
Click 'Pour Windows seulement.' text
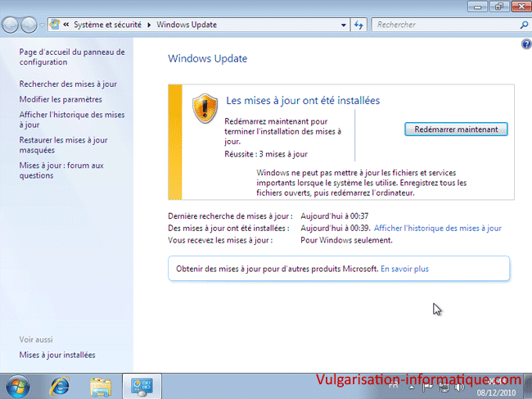pos(346,240)
